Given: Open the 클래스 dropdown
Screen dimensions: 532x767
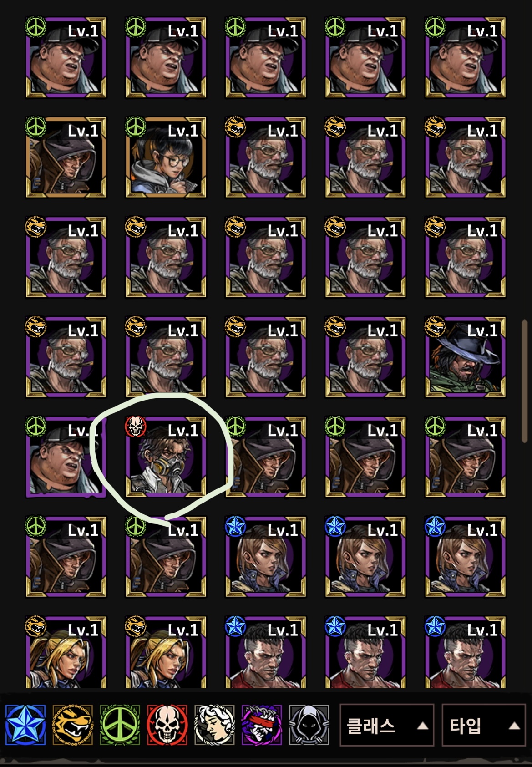Looking at the screenshot, I should [x=387, y=725].
